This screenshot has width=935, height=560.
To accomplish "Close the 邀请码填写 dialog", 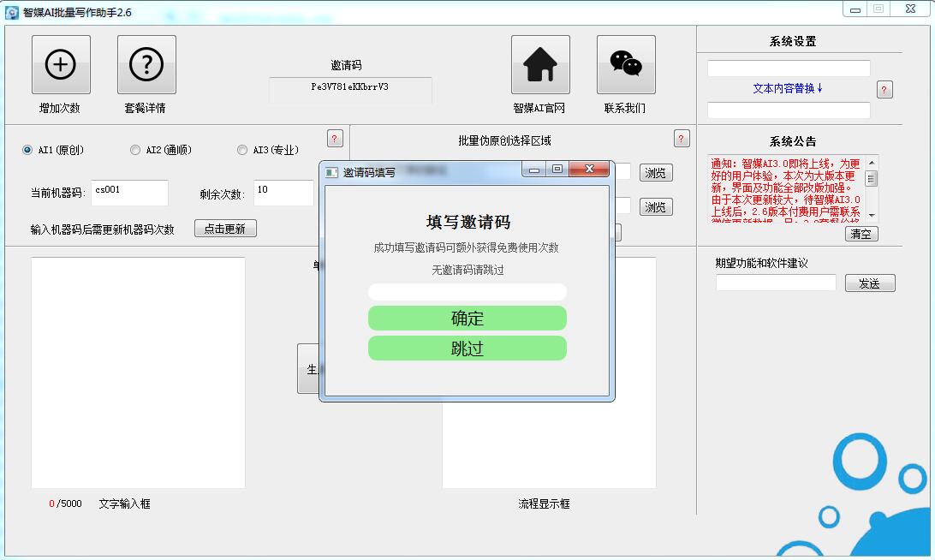I will click(589, 170).
